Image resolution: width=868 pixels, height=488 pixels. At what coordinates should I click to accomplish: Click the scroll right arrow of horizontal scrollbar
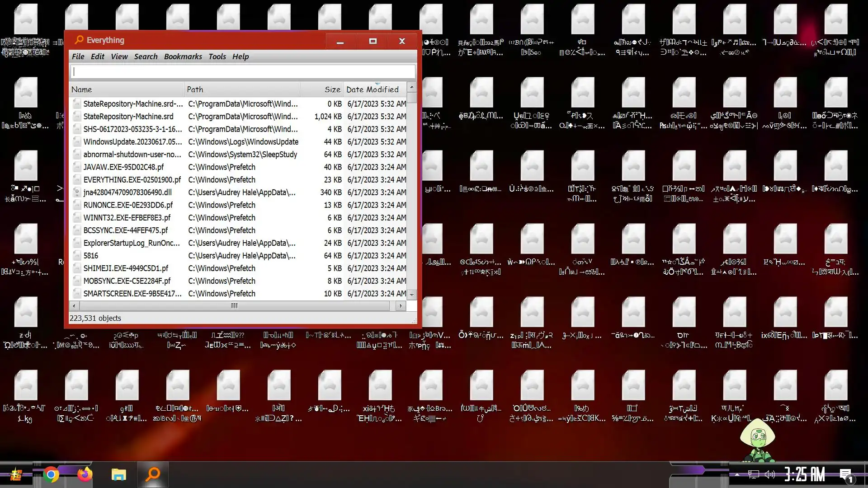pos(401,306)
